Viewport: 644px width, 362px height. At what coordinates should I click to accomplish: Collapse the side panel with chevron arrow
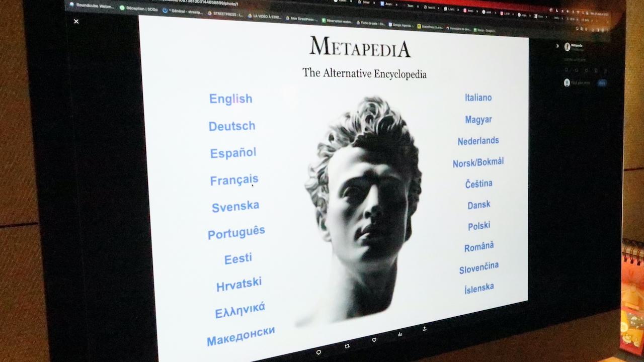tap(557, 46)
